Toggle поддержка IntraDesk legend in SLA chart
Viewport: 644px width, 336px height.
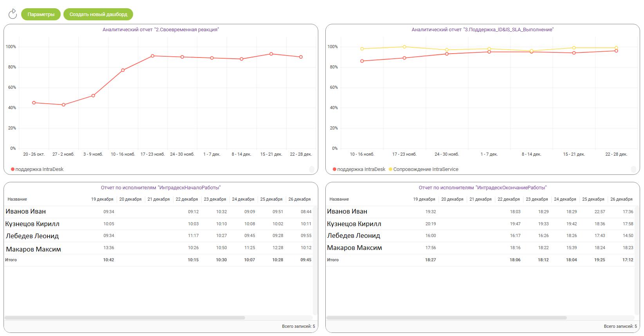pos(359,169)
